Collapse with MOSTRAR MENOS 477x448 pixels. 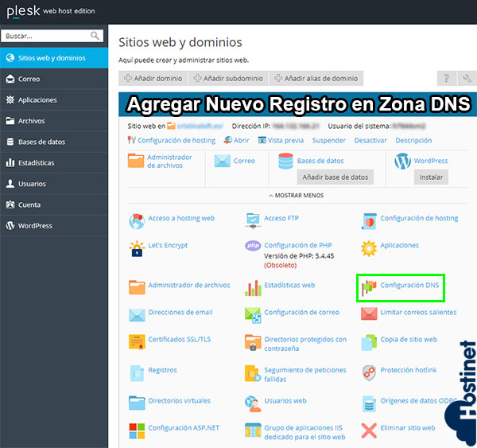pos(296,195)
